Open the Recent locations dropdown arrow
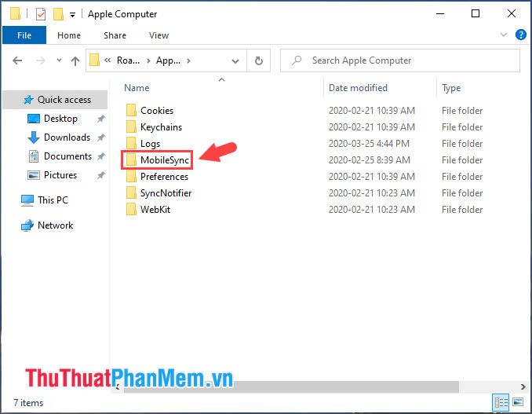 tap(59, 60)
